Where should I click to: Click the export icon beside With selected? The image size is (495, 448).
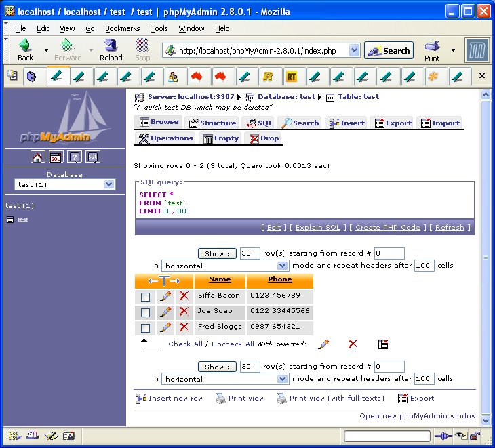[383, 344]
